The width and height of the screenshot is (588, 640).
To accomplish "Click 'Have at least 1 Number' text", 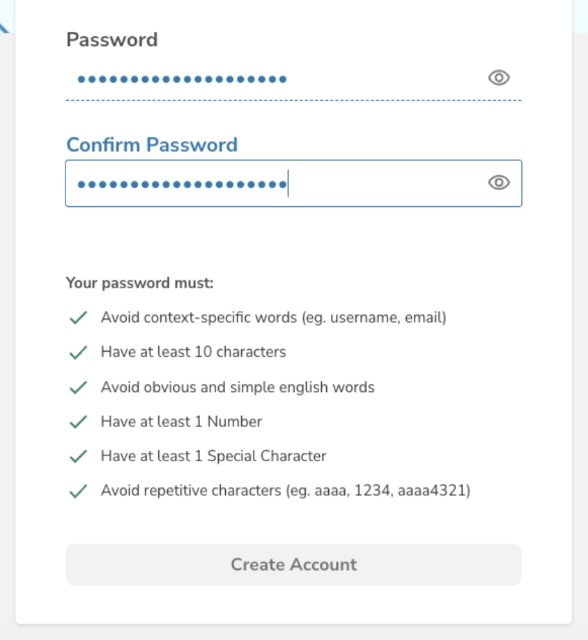I will [181, 422].
